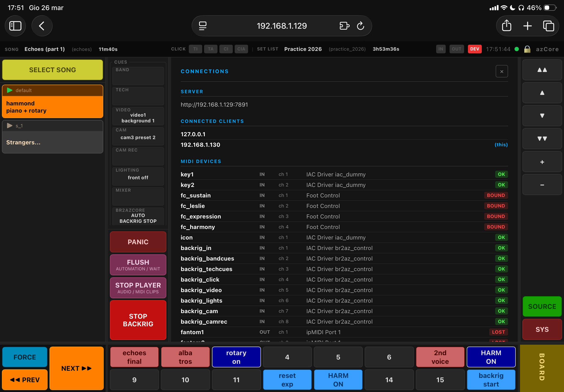Click the lock icon next to azCore
Viewport: 564px width, 392px height.
[527, 49]
